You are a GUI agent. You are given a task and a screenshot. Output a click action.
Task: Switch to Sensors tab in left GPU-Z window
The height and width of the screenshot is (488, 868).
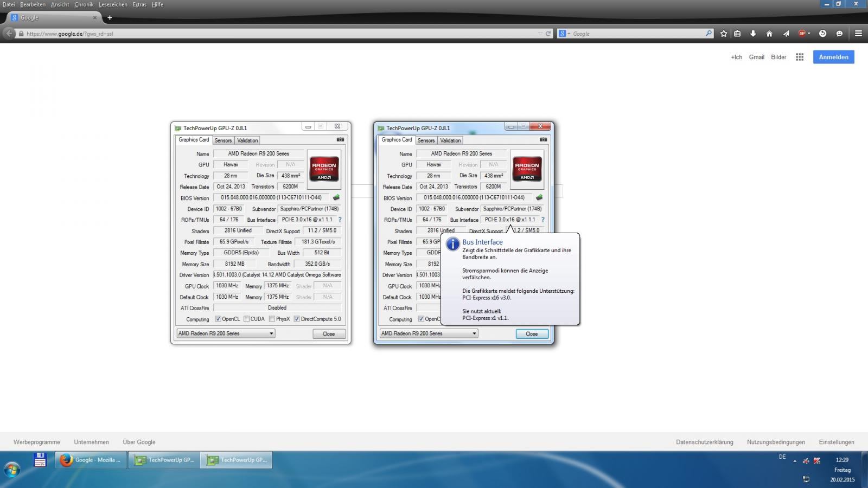pos(223,140)
